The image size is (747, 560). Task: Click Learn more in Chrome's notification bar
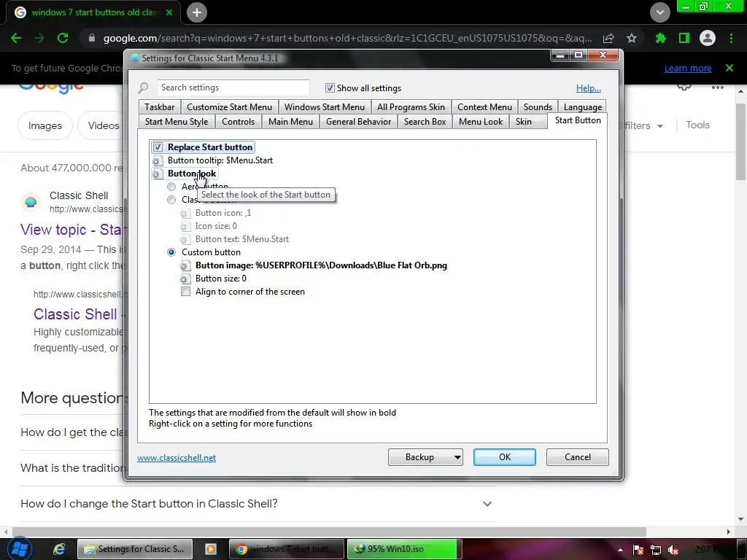pos(688,69)
